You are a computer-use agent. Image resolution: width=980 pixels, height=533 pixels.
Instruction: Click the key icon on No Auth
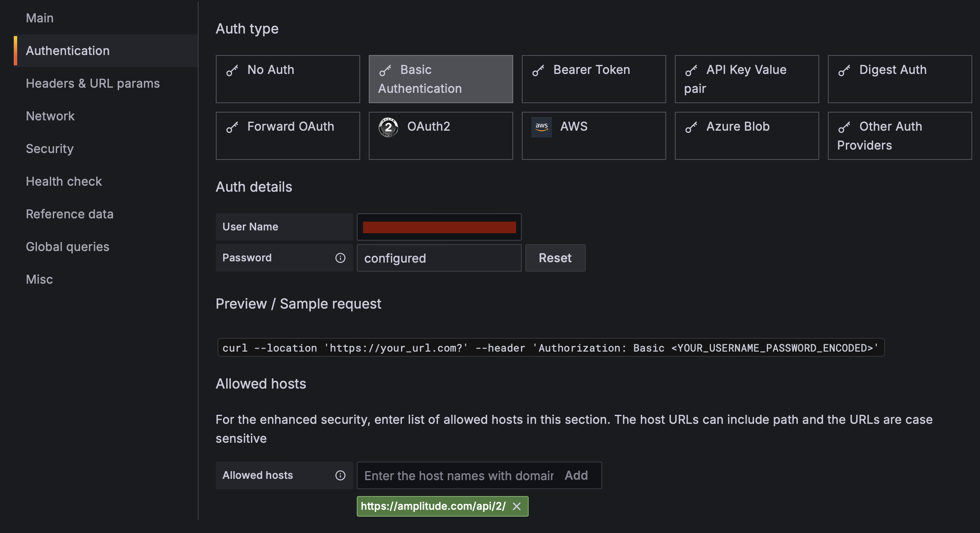coord(232,70)
